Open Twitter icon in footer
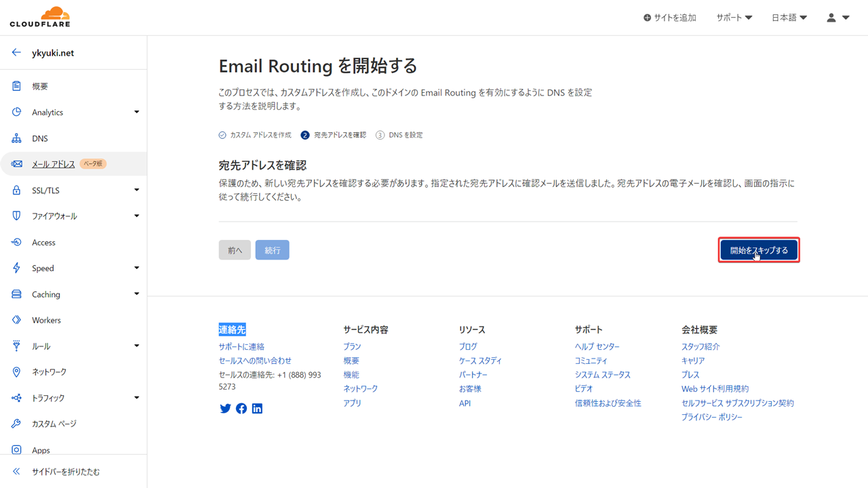 pyautogui.click(x=225, y=409)
